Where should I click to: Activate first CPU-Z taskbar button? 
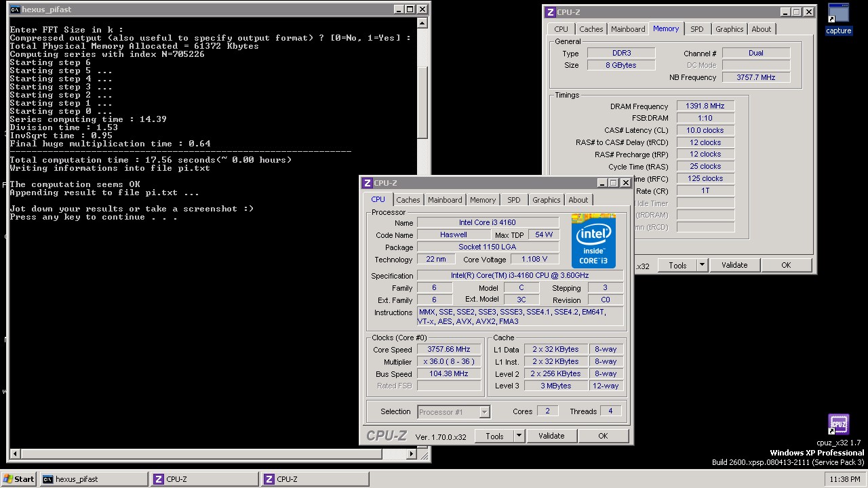click(204, 479)
